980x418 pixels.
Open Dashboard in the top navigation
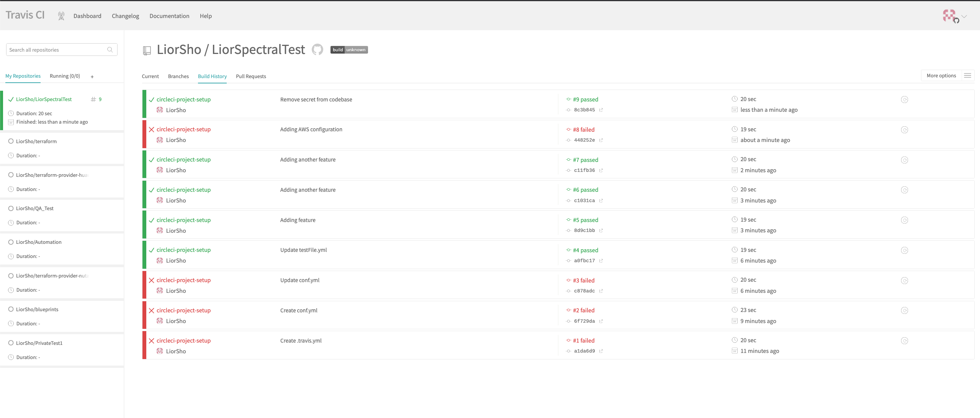pos(87,16)
